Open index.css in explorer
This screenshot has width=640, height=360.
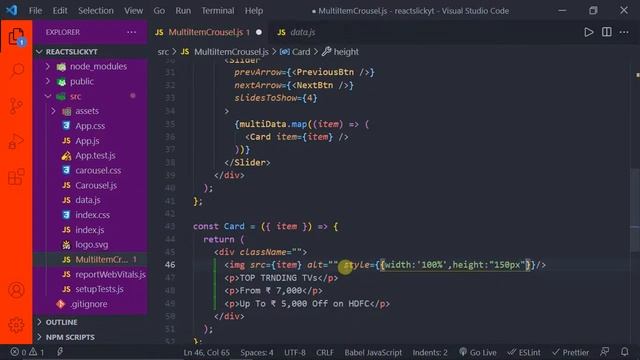coord(92,215)
